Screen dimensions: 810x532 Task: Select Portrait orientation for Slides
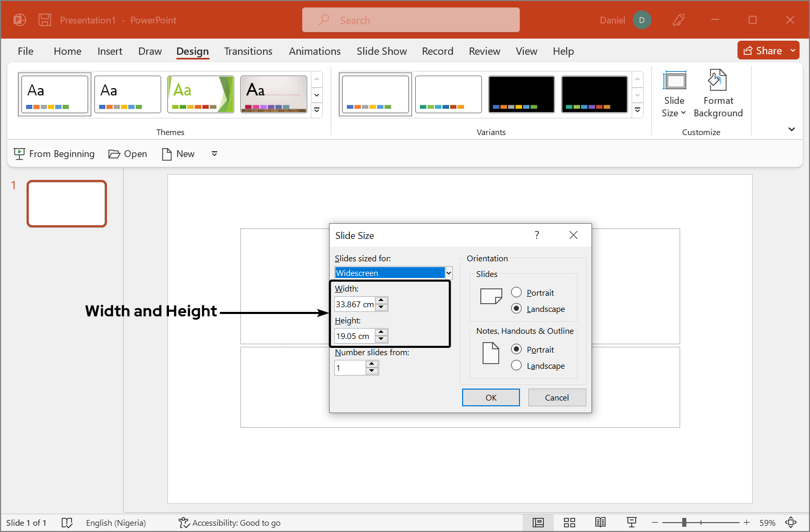tap(516, 293)
